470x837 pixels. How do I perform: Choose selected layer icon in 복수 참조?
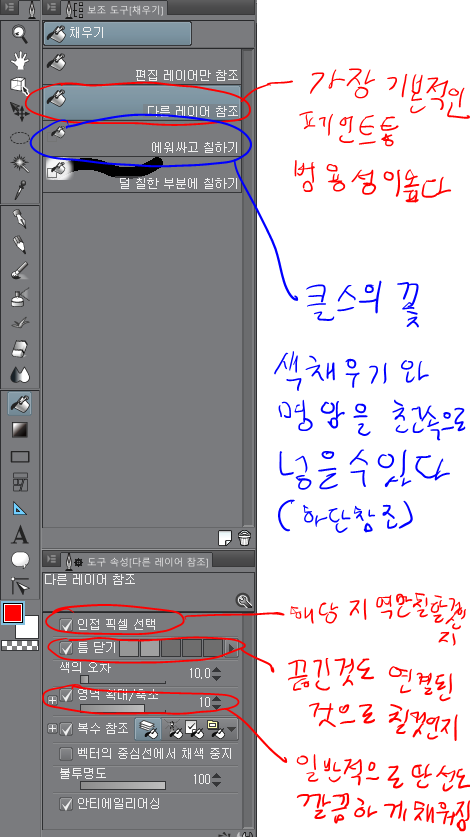(x=193, y=729)
